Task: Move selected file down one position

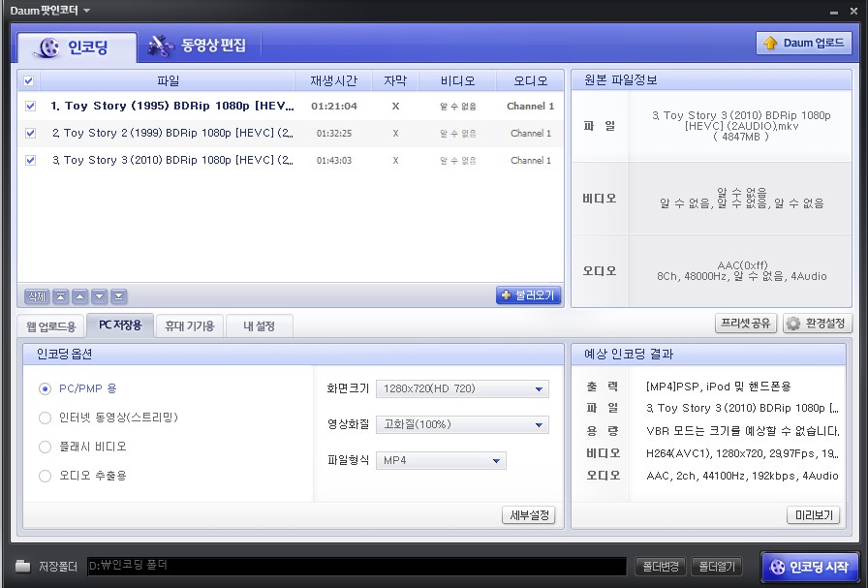Action: [x=100, y=296]
